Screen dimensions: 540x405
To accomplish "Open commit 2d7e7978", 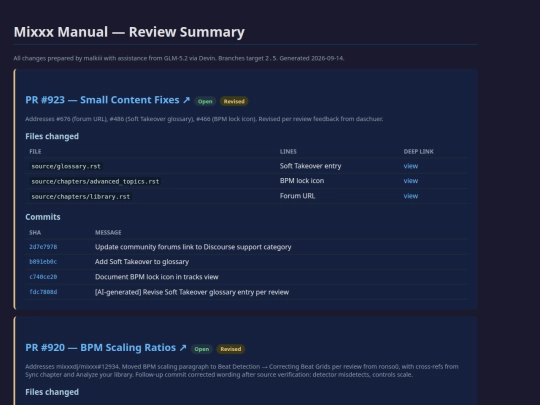I will pyautogui.click(x=43, y=247).
